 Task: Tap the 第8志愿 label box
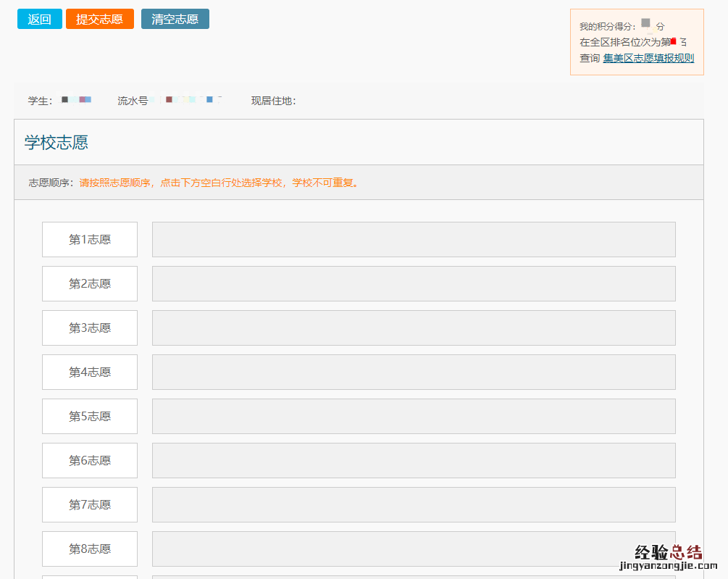tap(90, 549)
